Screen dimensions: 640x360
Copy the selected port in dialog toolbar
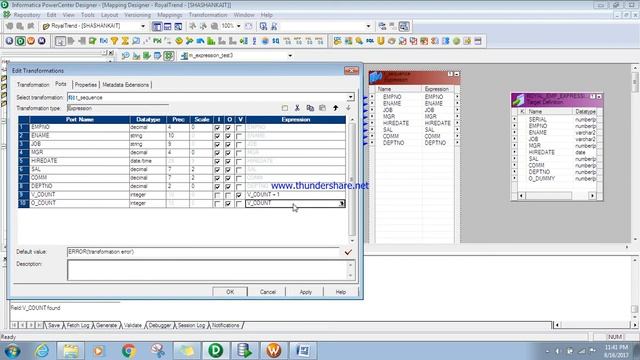(x=310, y=108)
